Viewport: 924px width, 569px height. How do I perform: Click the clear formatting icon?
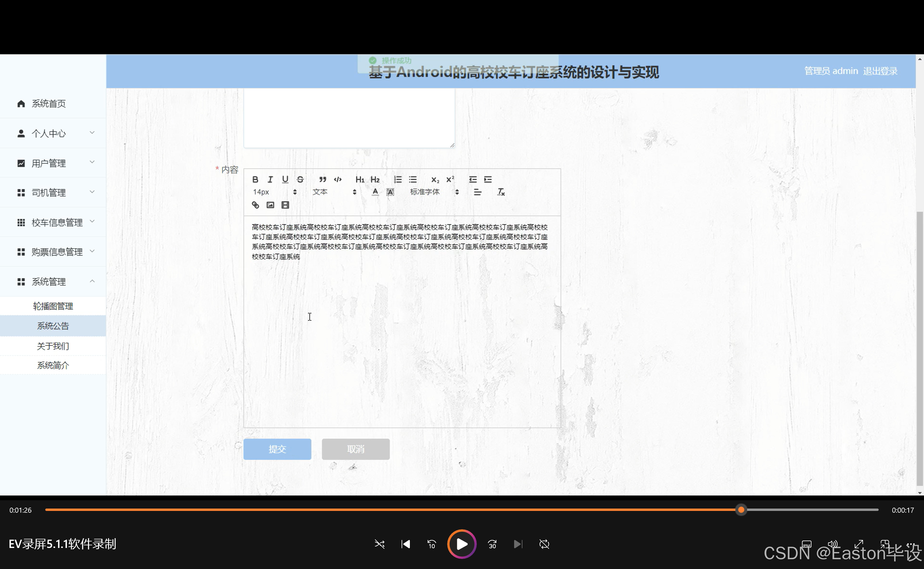(500, 192)
